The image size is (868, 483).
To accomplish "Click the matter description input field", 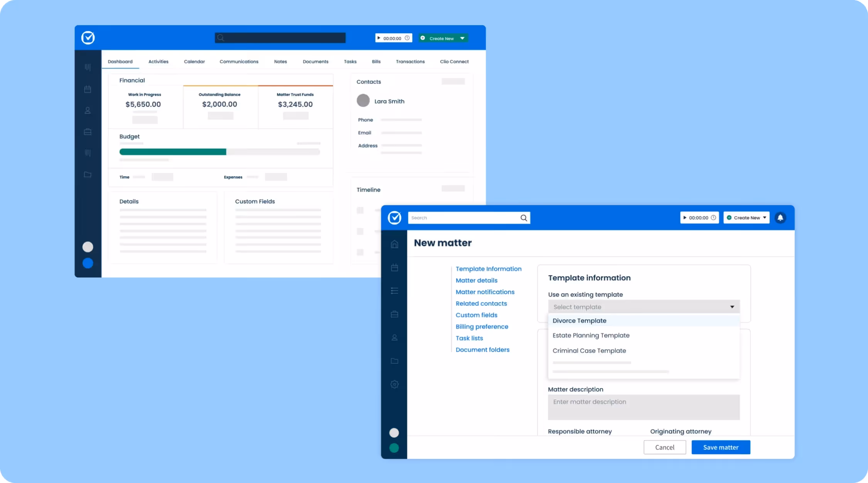I will point(643,407).
